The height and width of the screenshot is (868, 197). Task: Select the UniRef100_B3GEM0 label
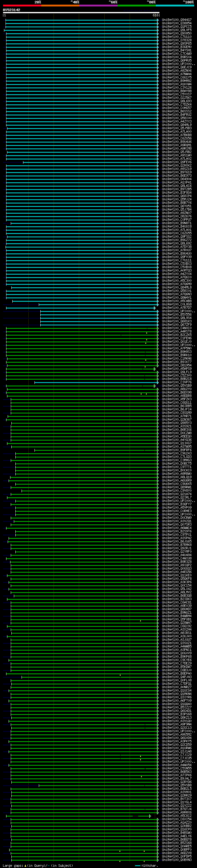coord(177,47)
